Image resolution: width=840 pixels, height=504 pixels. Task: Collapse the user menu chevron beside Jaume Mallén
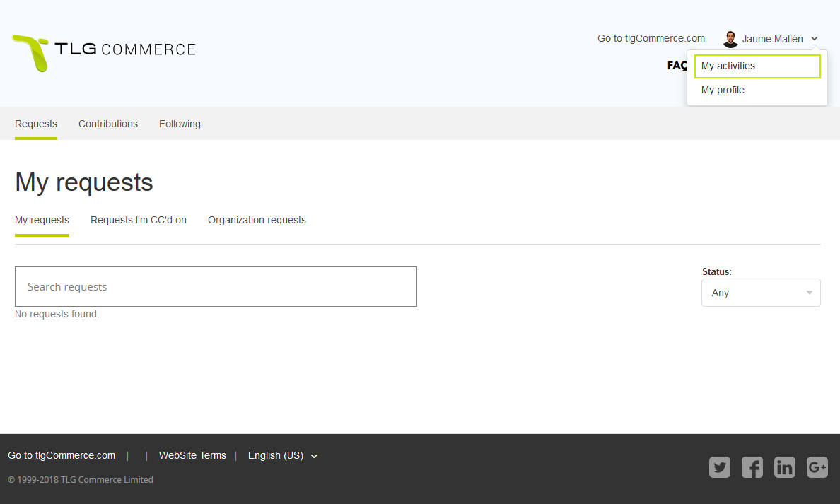click(x=815, y=39)
